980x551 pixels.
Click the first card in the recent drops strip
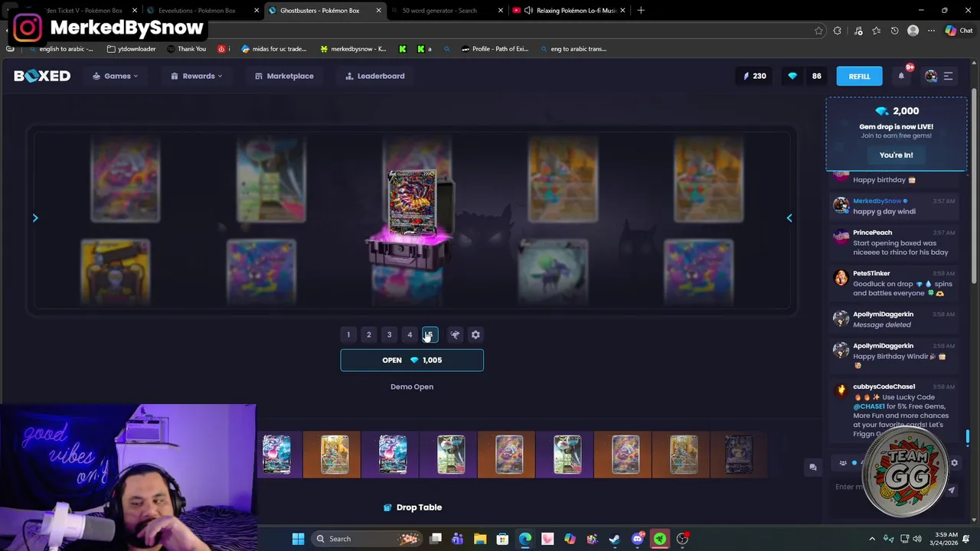tap(276, 455)
